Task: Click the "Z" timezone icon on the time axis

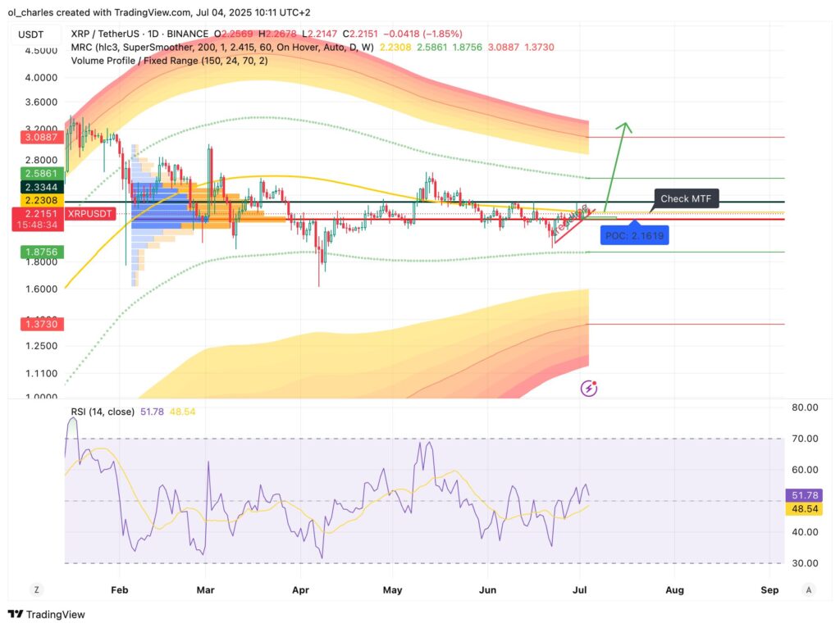Action: (x=34, y=589)
